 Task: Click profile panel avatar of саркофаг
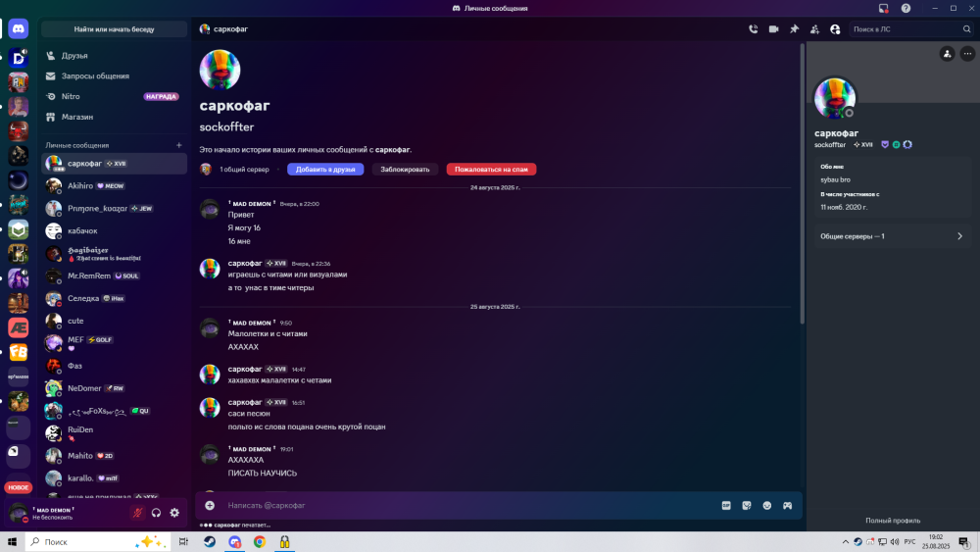click(835, 97)
